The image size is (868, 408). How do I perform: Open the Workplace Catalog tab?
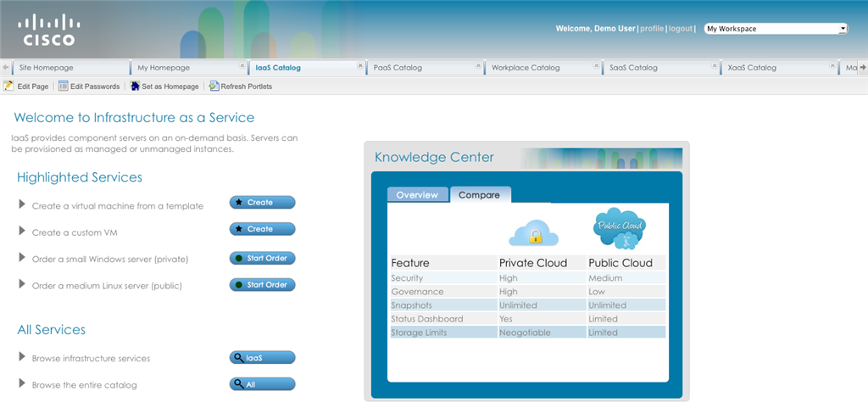[x=543, y=68]
